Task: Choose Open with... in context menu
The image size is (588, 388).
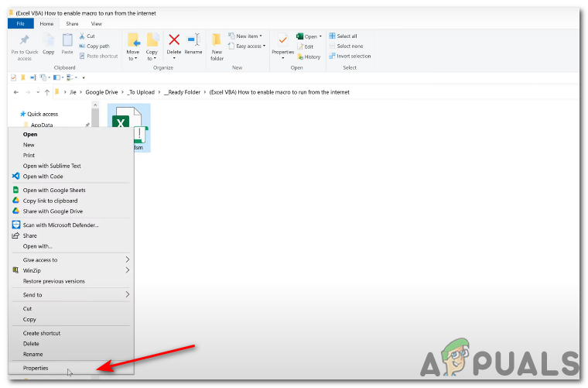Action: (70, 246)
